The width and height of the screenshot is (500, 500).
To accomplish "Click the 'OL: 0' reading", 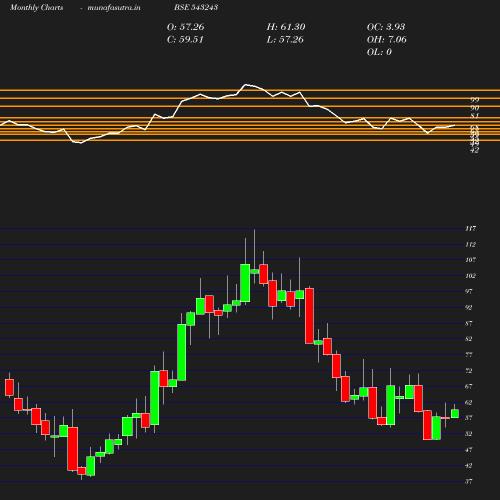I will [x=379, y=52].
